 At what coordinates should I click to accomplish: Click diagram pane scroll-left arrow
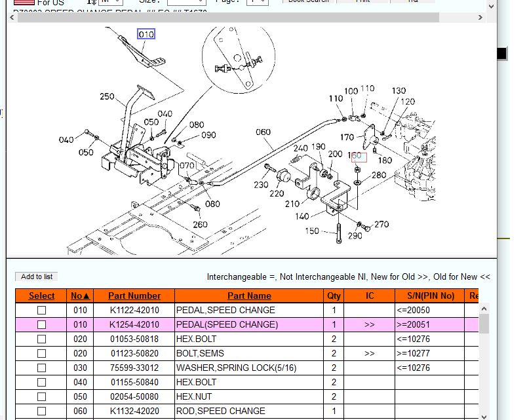tap(12, 18)
